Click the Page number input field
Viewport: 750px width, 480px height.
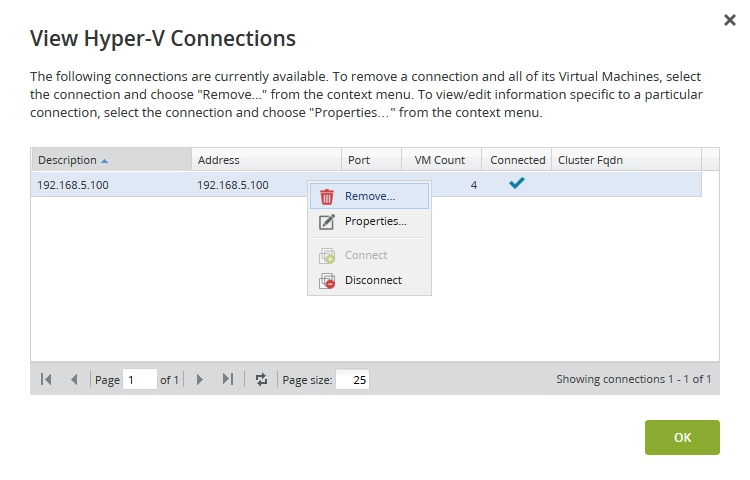click(x=140, y=380)
